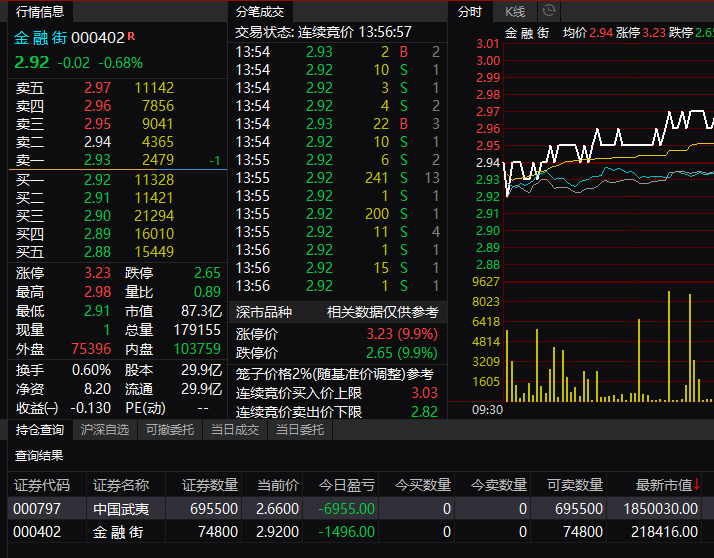
Task: Click the 09:30 time label on chart
Action: pos(487,410)
